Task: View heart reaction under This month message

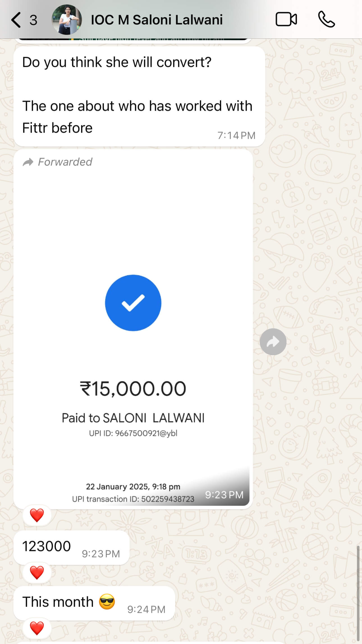Action: pyautogui.click(x=37, y=628)
